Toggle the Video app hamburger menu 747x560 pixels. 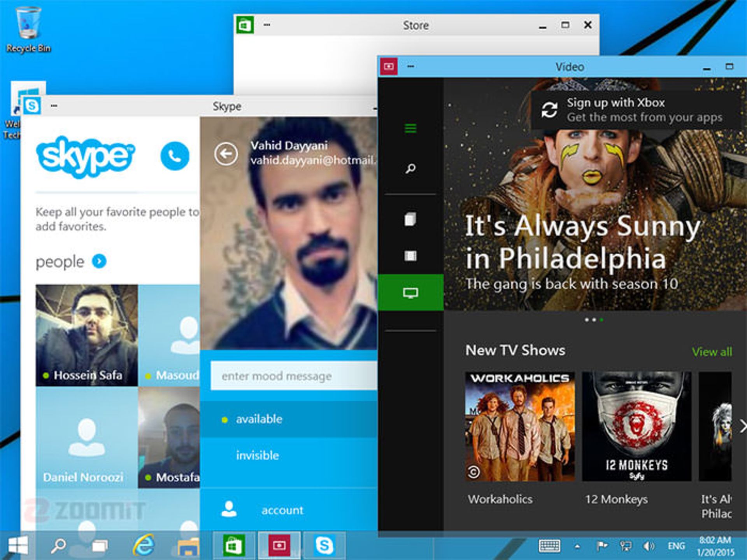tap(410, 128)
